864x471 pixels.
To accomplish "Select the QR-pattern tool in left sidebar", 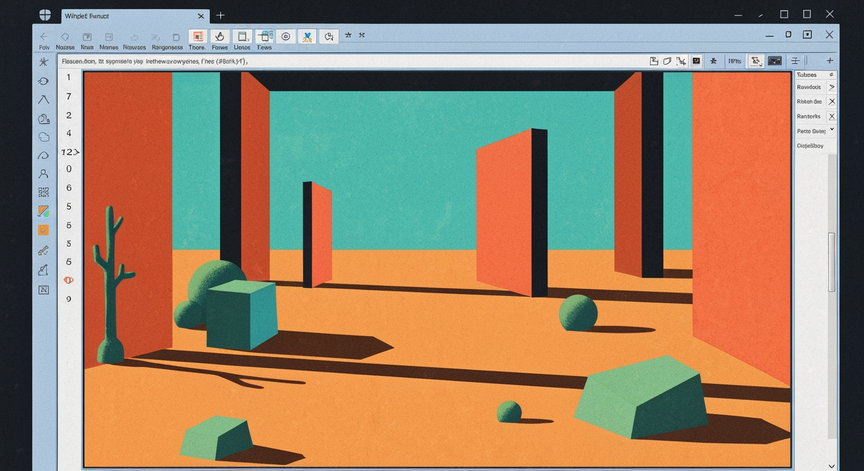I will (x=43, y=193).
